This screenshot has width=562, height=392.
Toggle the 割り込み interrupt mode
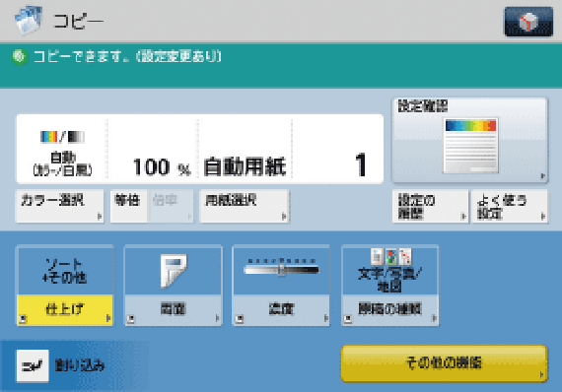click(x=61, y=365)
